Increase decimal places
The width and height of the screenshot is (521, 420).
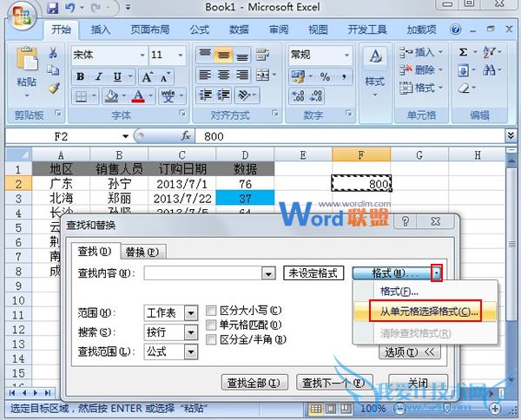coord(298,96)
